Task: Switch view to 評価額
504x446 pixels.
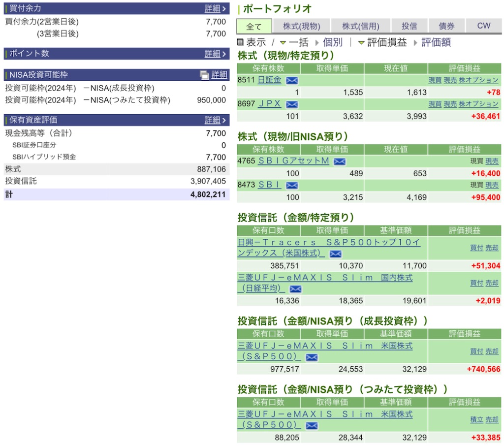Action: pos(436,42)
